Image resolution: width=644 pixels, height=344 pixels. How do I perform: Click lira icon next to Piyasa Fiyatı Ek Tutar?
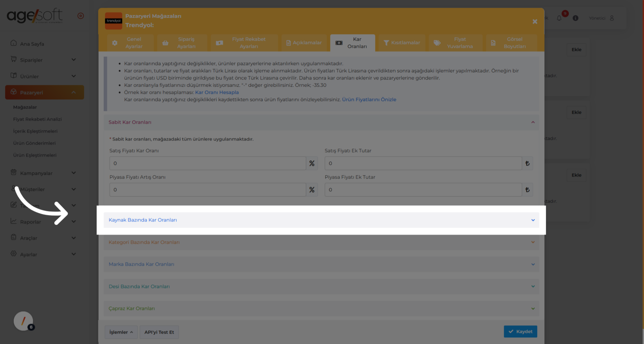tap(528, 190)
